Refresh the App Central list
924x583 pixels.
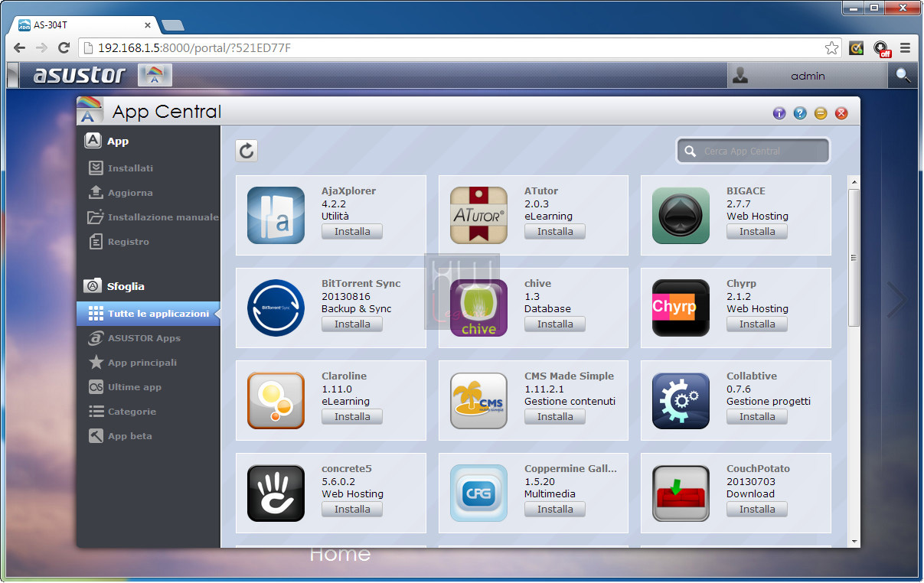[x=247, y=151]
